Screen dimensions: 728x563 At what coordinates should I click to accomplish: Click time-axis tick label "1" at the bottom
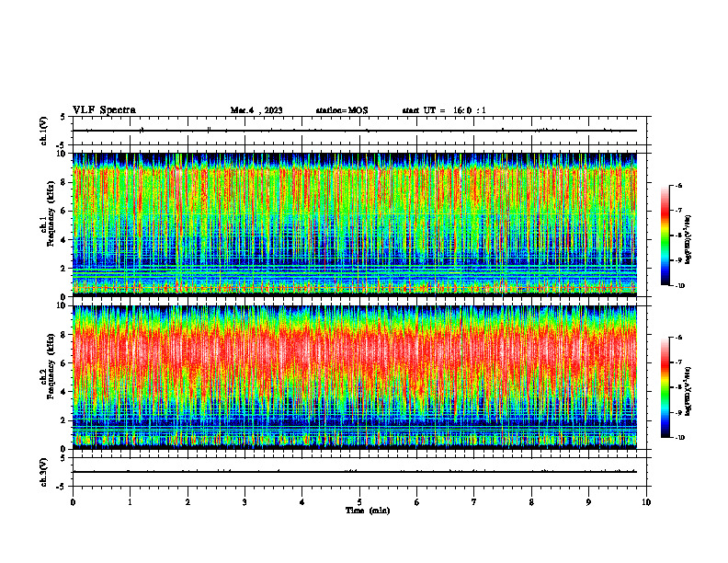130,502
